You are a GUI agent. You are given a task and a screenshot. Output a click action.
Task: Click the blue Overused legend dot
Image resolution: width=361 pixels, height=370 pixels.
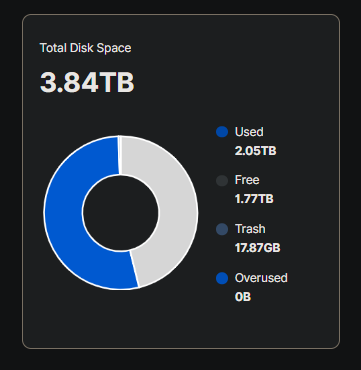[x=222, y=278]
